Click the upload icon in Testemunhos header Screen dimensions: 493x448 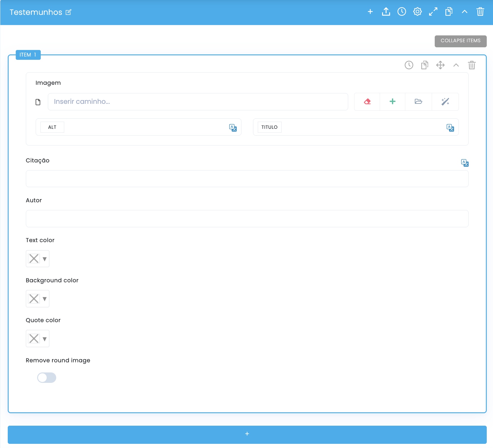pos(386,12)
